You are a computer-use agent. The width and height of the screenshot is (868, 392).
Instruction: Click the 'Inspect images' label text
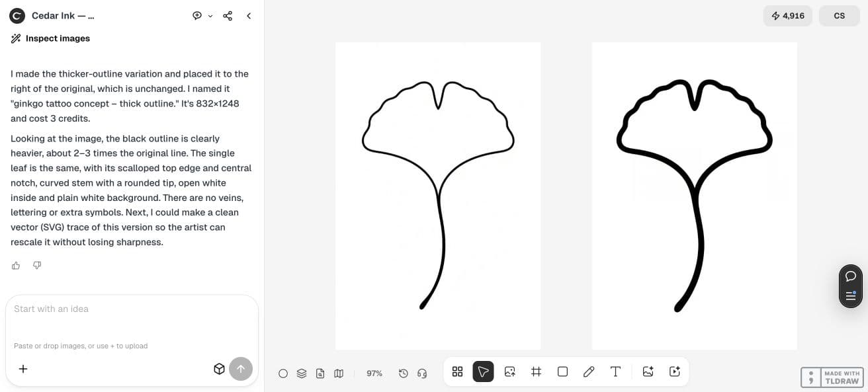click(58, 38)
